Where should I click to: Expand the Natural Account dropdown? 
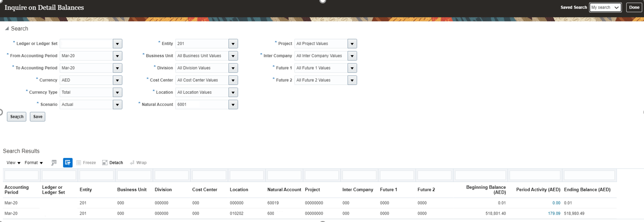click(233, 104)
